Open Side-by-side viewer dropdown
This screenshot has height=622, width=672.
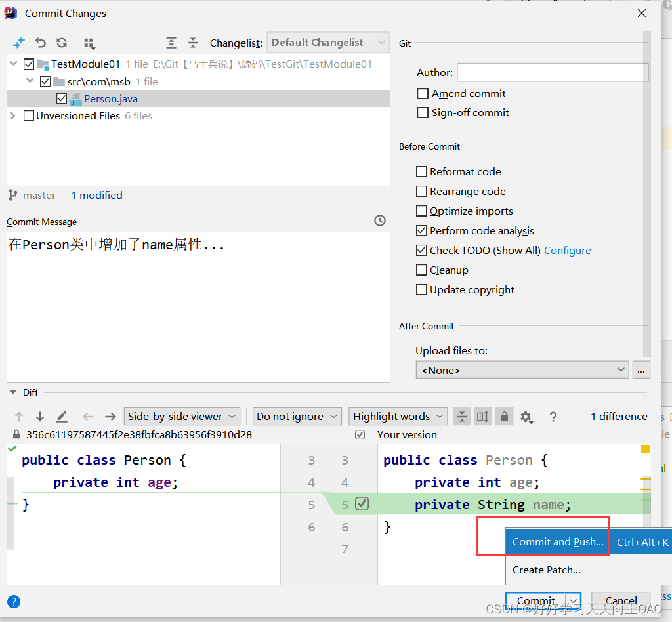coord(182,417)
